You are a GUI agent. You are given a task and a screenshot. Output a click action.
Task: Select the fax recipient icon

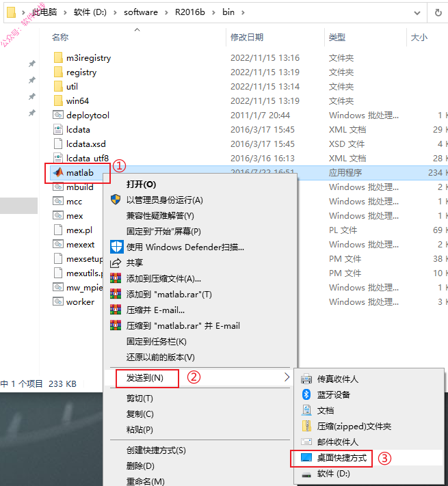(x=306, y=379)
